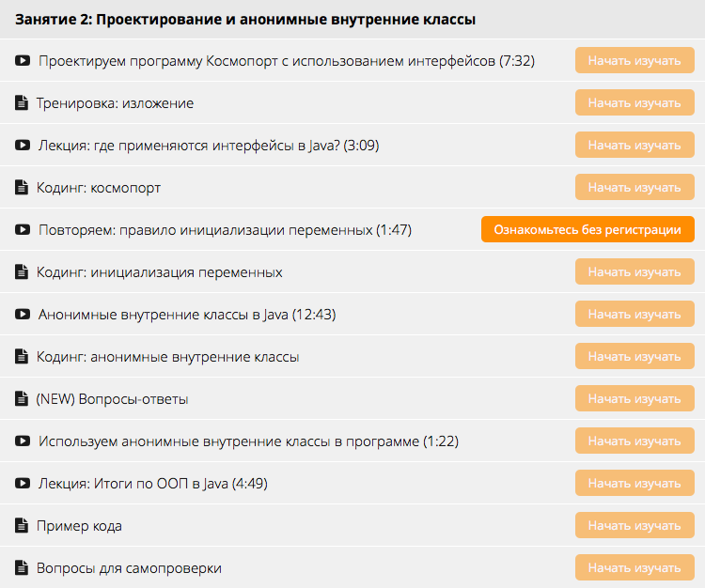Click video icon beside Повторяем: правило инициализации
Viewport: 705px width, 588px height.
click(x=23, y=230)
